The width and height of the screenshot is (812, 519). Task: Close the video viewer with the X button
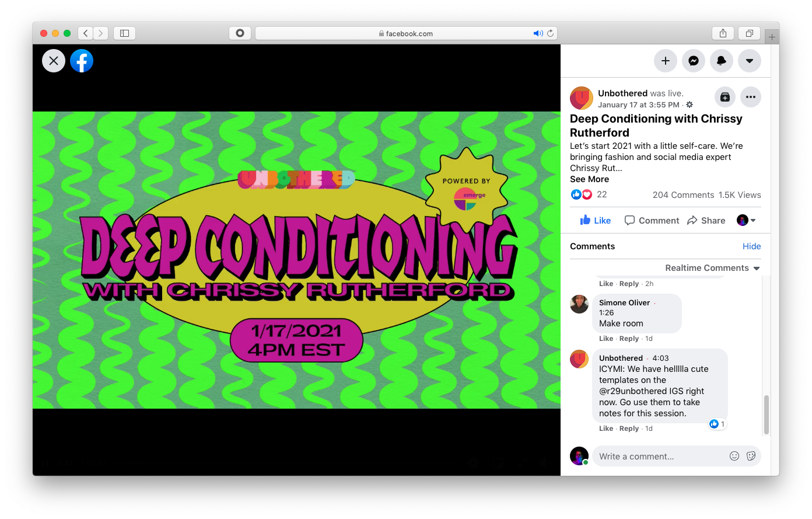pos(54,61)
